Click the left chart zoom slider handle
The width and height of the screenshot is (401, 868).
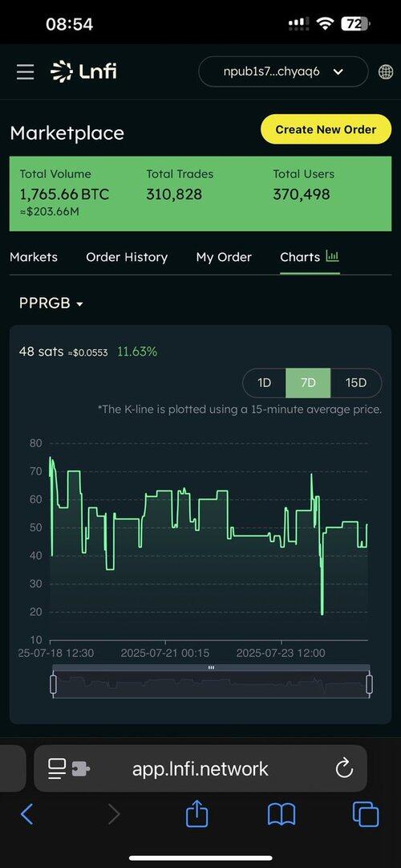click(x=53, y=684)
